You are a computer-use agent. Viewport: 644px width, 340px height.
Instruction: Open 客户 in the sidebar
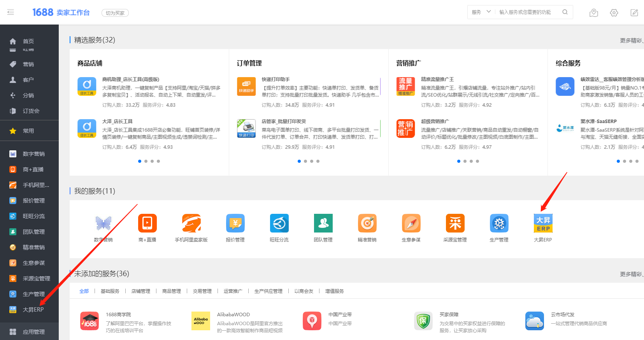[29, 80]
